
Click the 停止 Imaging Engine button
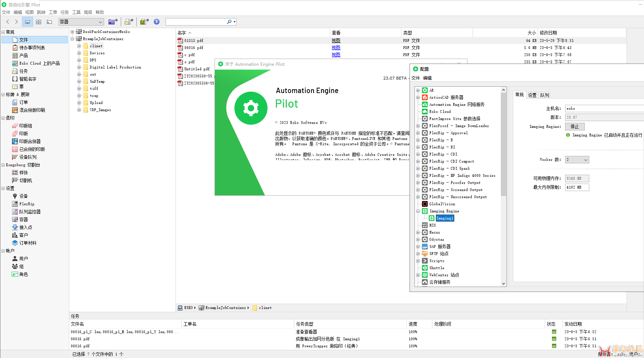point(575,126)
